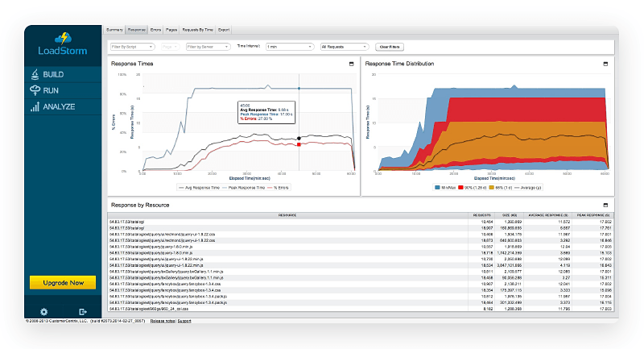Click the Response Time Distribution title
Screen dimensions: 644x349
[x=399, y=64]
